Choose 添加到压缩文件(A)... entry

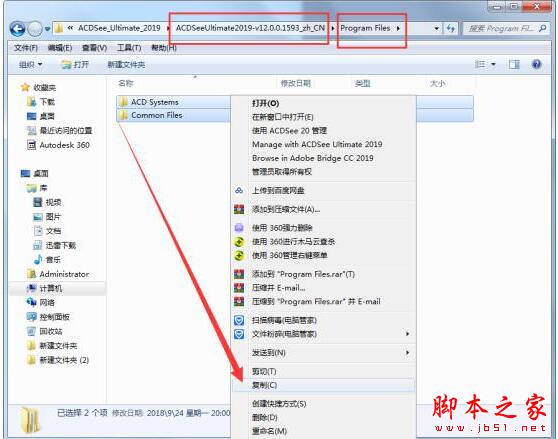point(286,210)
